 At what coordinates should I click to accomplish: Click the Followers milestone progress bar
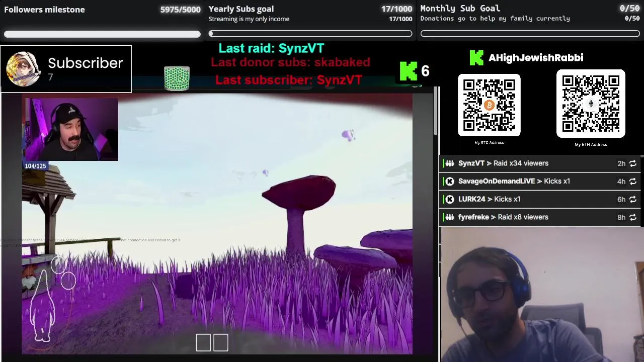[x=102, y=34]
